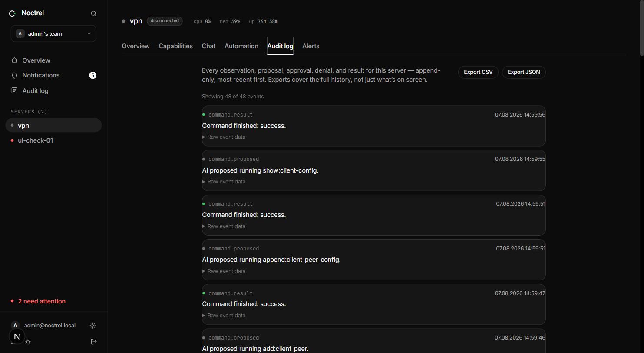Image resolution: width=644 pixels, height=353 pixels.
Task: Select the vpn server in sidebar
Action: coord(53,125)
